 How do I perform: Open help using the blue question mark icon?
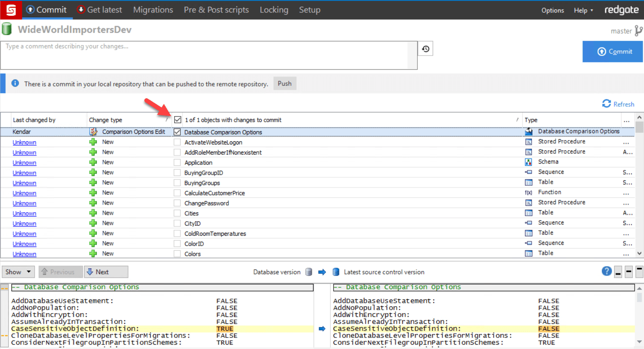click(606, 271)
